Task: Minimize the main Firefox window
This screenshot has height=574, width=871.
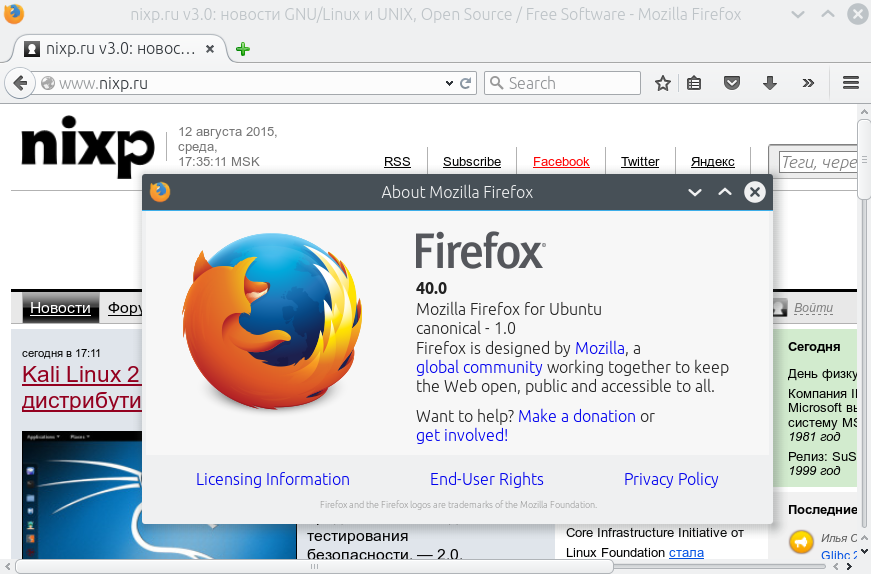Action: (798, 14)
